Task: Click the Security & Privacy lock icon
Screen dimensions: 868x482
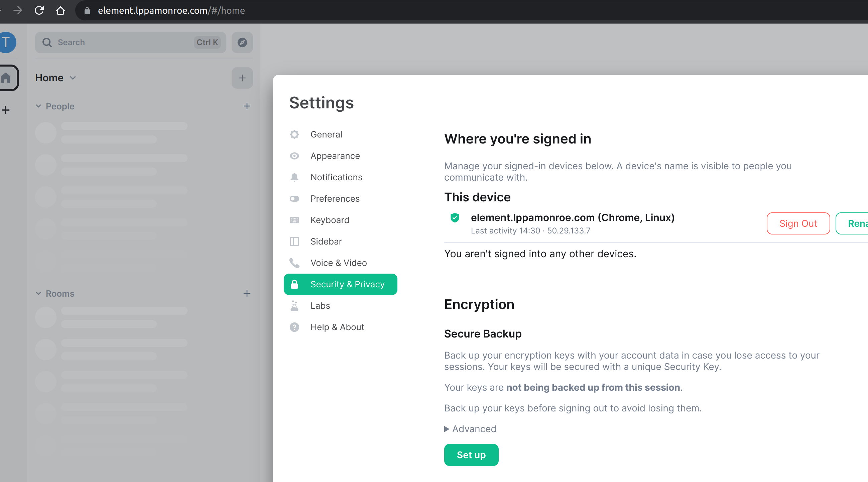Action: click(x=294, y=284)
